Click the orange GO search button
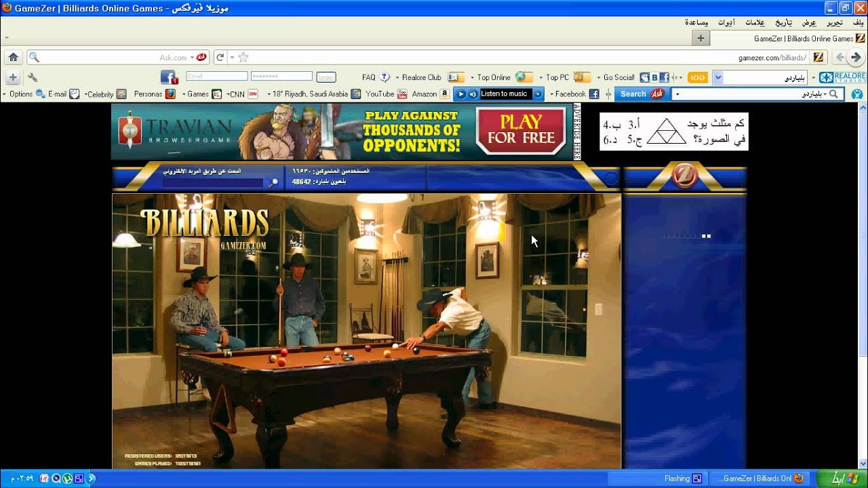This screenshot has height=488, width=868. click(697, 77)
